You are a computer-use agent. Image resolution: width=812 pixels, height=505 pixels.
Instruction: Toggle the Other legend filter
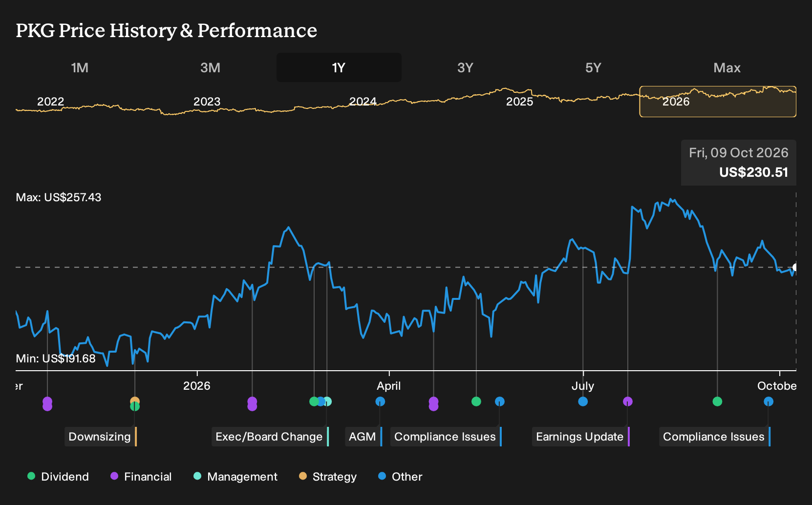[400, 477]
